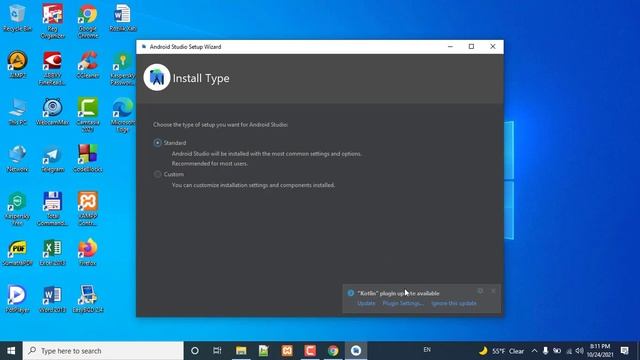The height and width of the screenshot is (360, 640).
Task: Select the Custom install type radio button
Action: click(158, 174)
